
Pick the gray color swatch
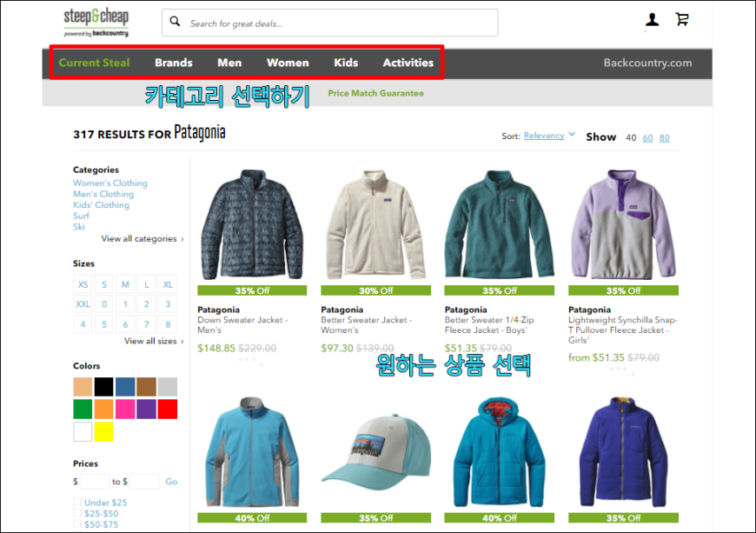(x=168, y=387)
